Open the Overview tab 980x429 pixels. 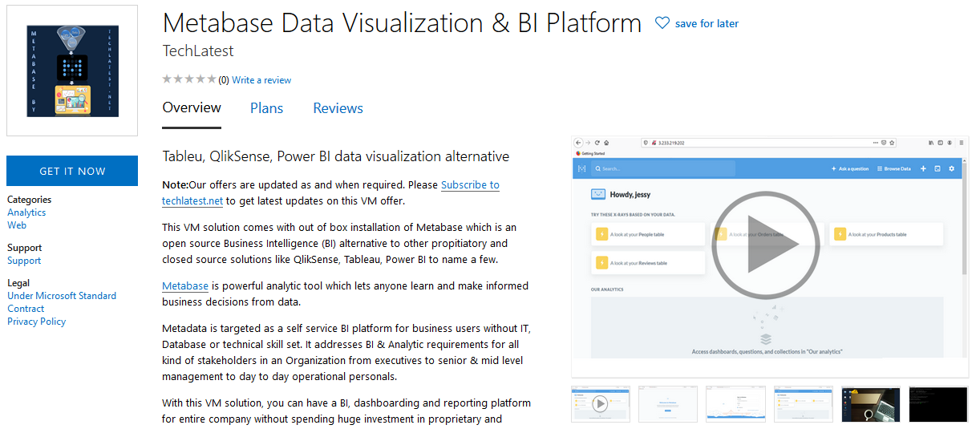click(192, 107)
